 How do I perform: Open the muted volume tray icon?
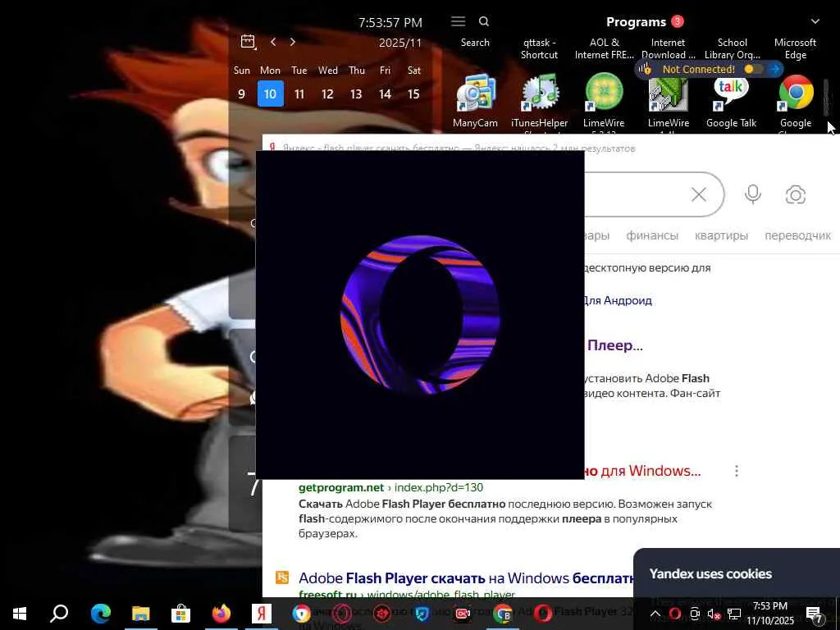click(x=714, y=614)
